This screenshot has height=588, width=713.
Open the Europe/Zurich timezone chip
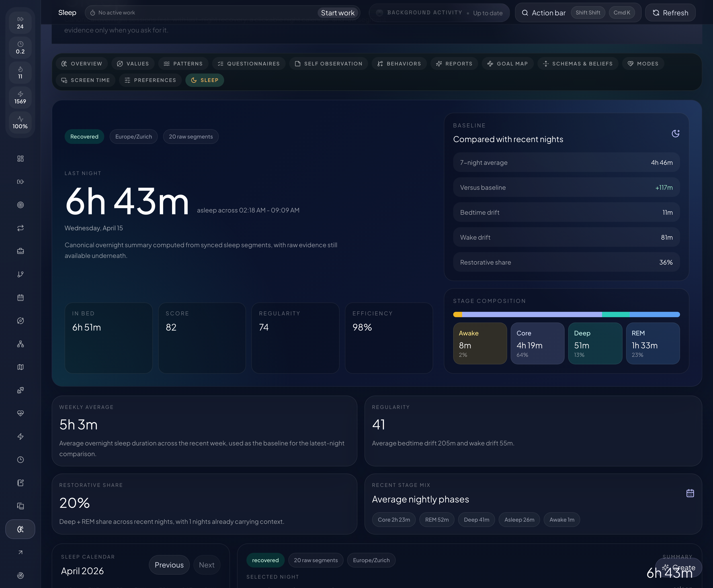[133, 137]
